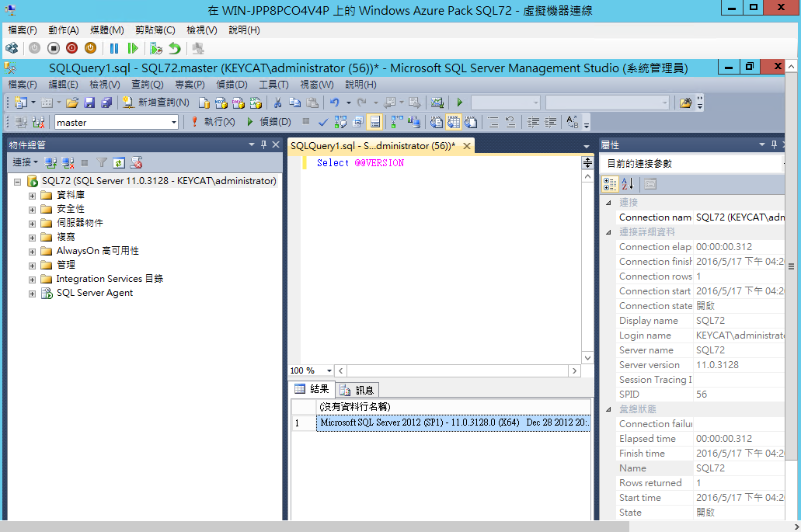Cut selection with the scissors icon
Screen dimensions: 801x532
[277, 103]
